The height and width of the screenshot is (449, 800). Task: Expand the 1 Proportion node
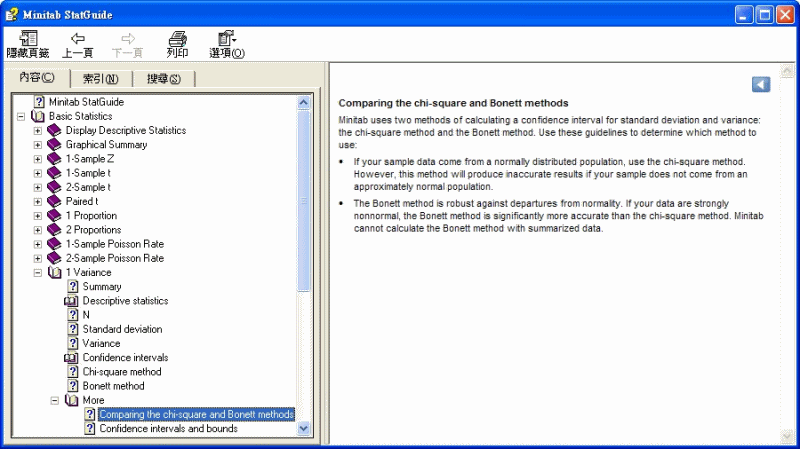click(x=38, y=216)
